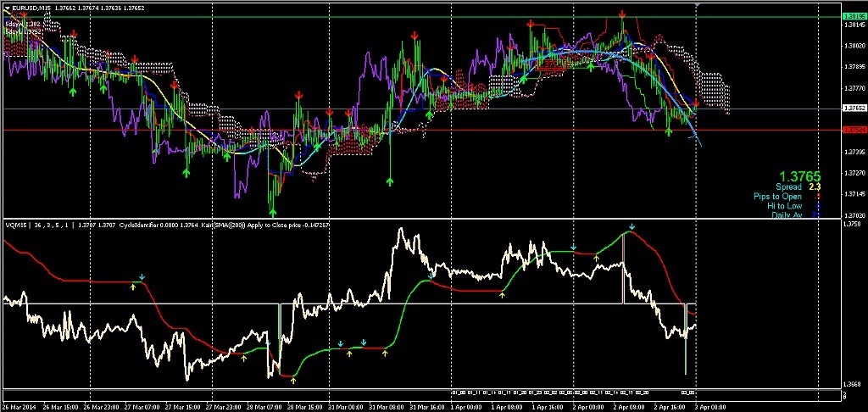
Task: Click the green horizontal line at 1.38195
Action: tap(420, 17)
